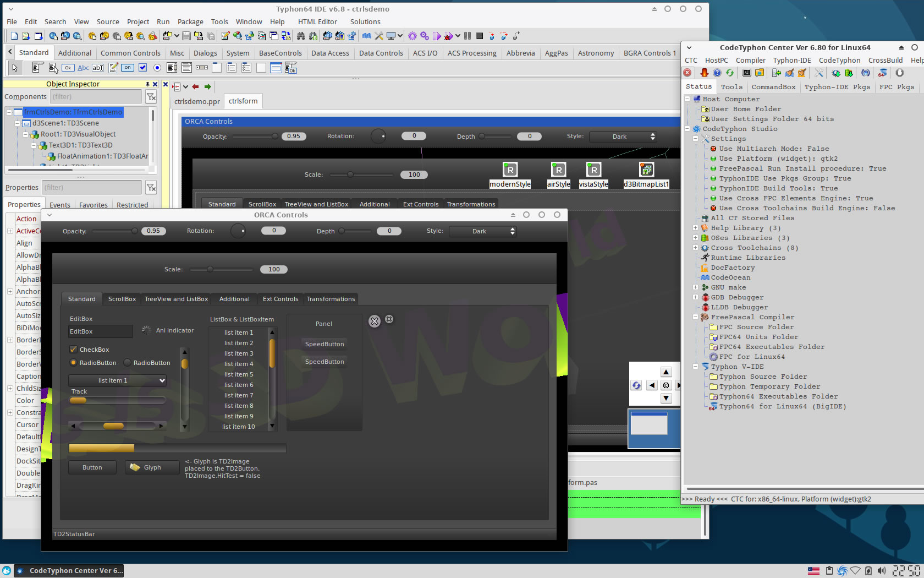
Task: Toggle the CheckBox in front ORCA Controls window
Action: (73, 350)
